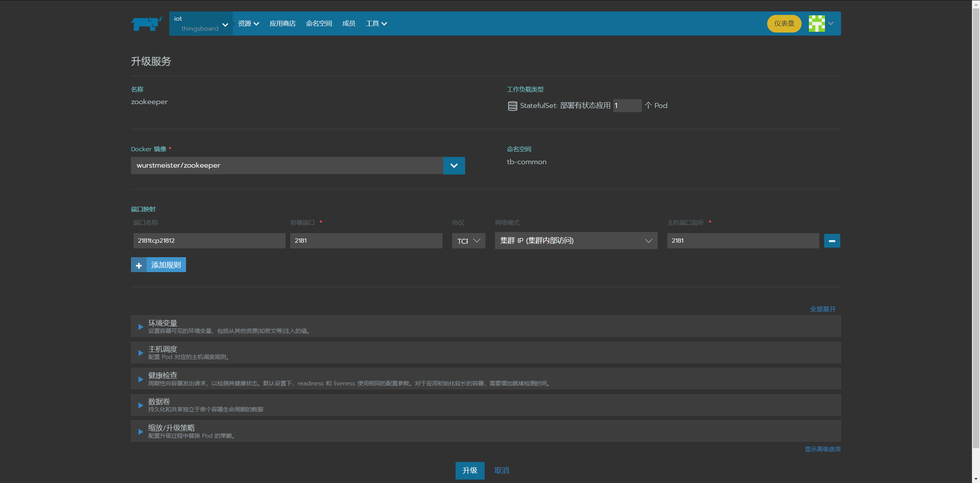Open the 成员 page
Screen dimensions: 980x483
tap(349, 23)
